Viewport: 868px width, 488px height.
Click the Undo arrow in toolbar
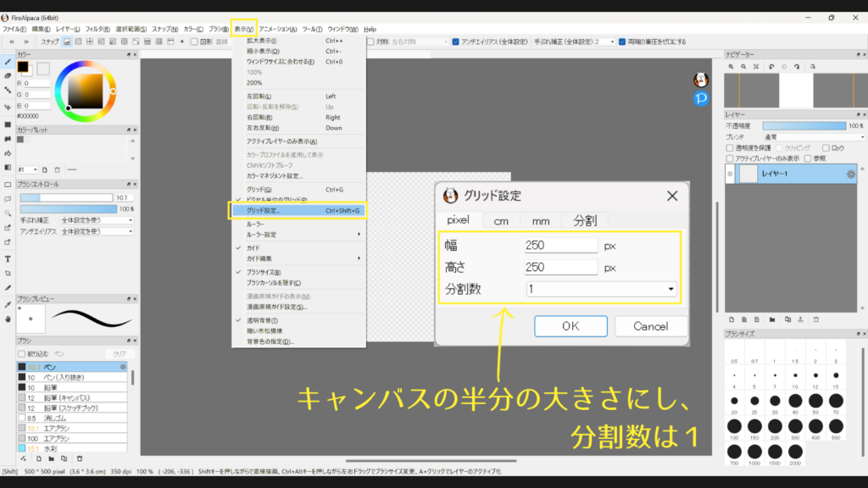[x=11, y=42]
